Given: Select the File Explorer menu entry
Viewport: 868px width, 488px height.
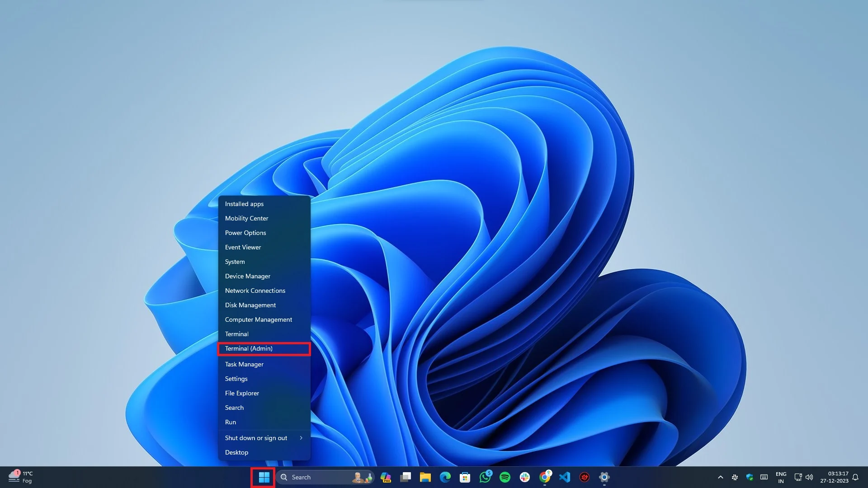Looking at the screenshot, I should pos(264,393).
